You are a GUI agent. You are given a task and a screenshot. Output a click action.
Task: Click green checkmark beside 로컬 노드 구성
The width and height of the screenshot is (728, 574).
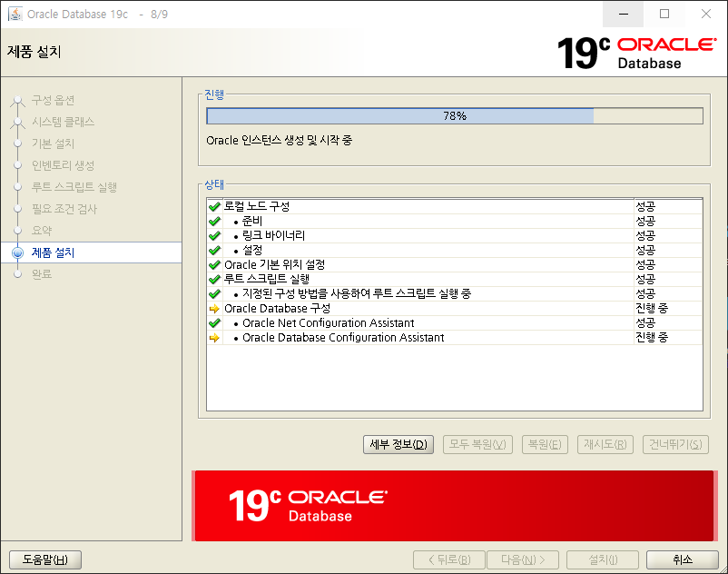pos(214,207)
